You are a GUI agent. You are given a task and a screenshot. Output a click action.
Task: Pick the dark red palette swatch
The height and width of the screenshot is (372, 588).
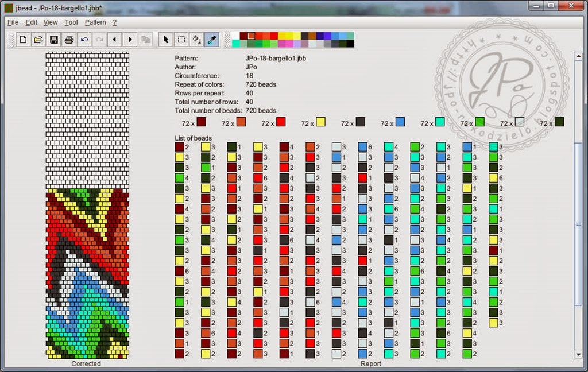243,36
